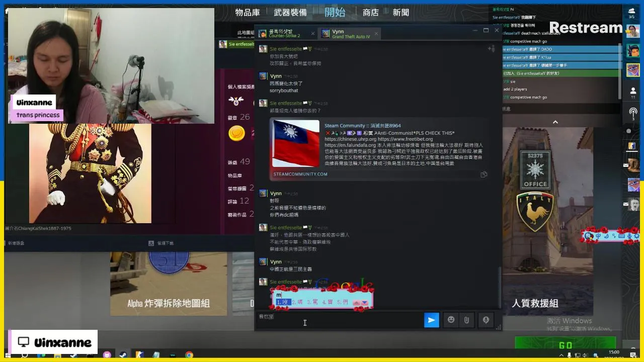Click the first party member avatar in the sidebar
Image resolution: width=644 pixels, height=362 pixels.
point(632,32)
